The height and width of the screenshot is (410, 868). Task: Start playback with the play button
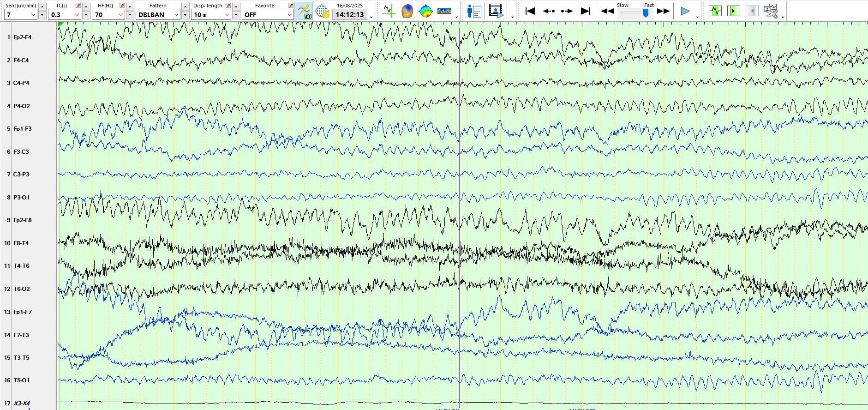[685, 11]
